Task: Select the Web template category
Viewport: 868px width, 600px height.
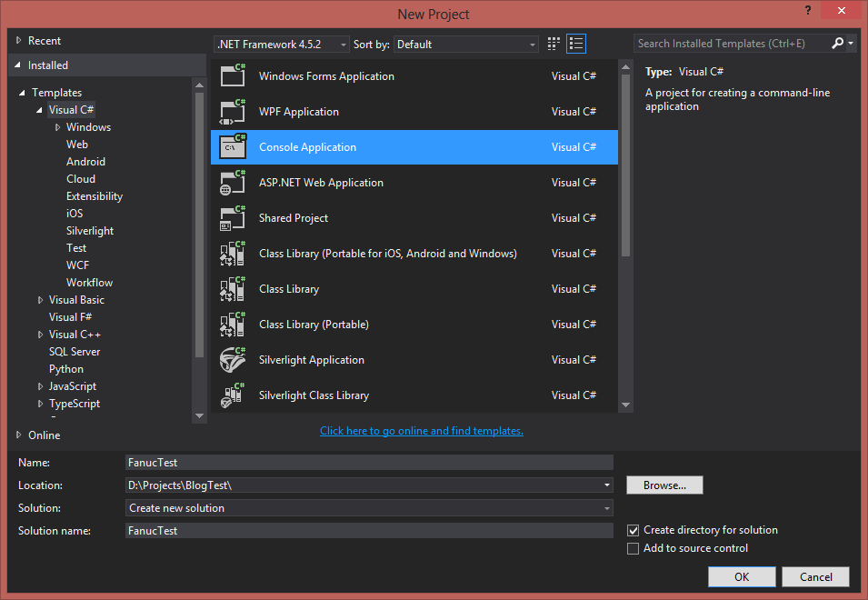Action: click(x=77, y=145)
